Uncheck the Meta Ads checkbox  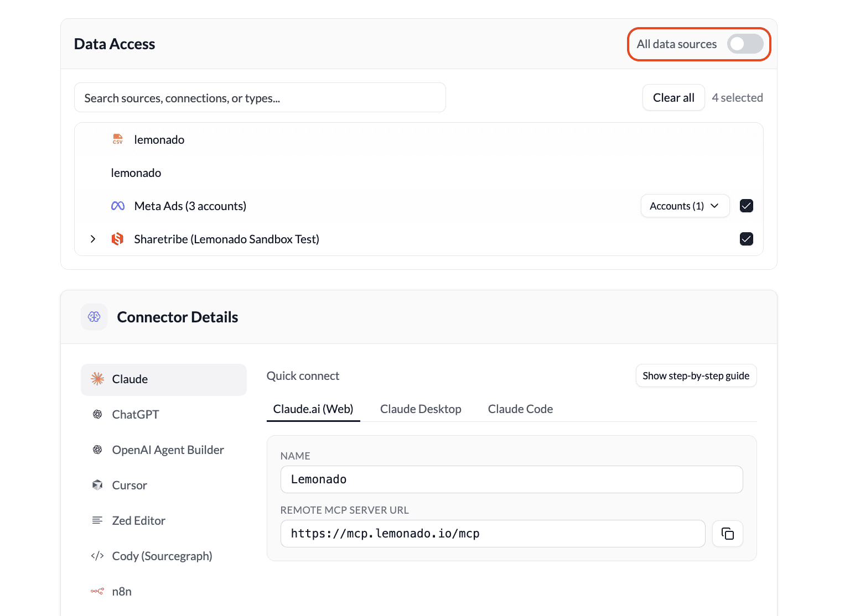click(x=746, y=206)
